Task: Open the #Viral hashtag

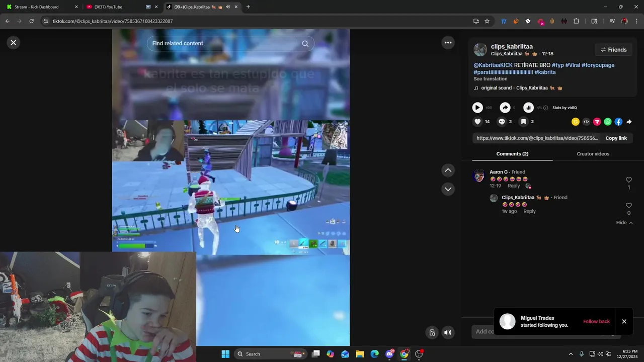Action: tap(573, 65)
